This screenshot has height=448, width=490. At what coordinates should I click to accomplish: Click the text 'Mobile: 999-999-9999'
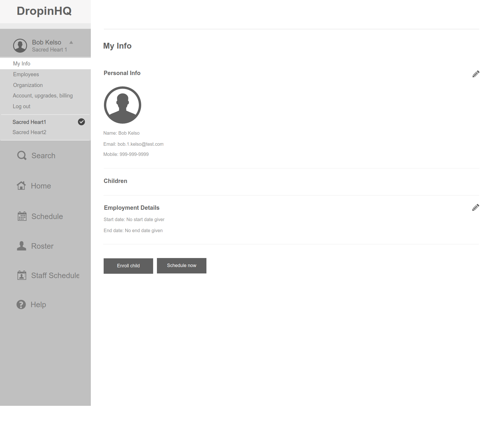coord(126,154)
